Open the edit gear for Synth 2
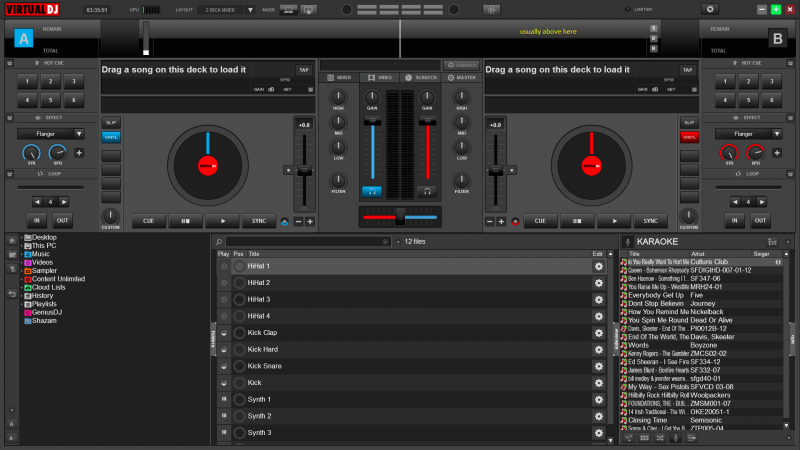 click(598, 416)
